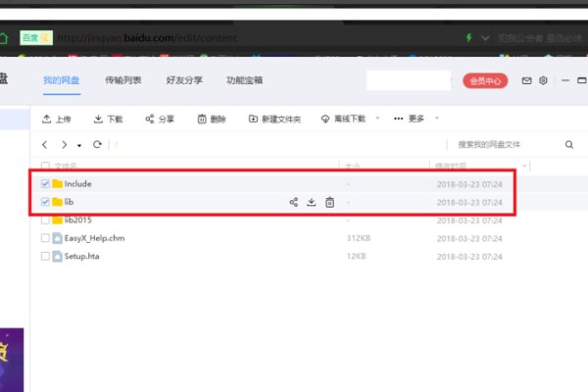
Task: Open the mail messages icon
Action: [x=526, y=80]
